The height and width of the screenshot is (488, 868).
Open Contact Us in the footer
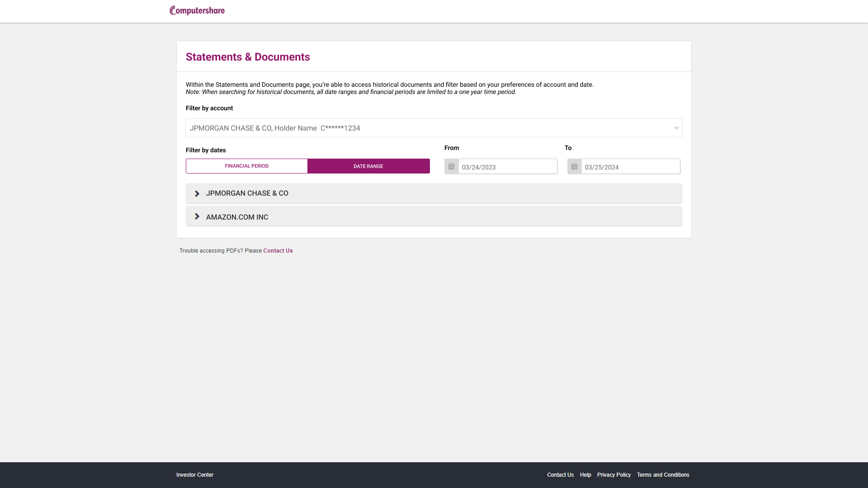[560, 475]
